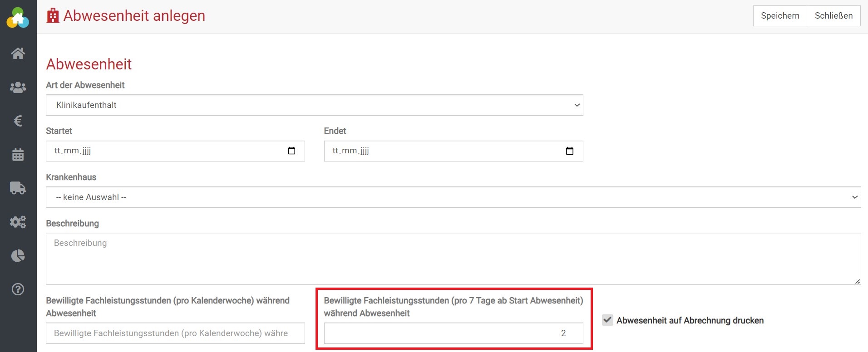Image resolution: width=868 pixels, height=352 pixels.
Task: Go to the home icon in sidebar
Action: coord(18,54)
